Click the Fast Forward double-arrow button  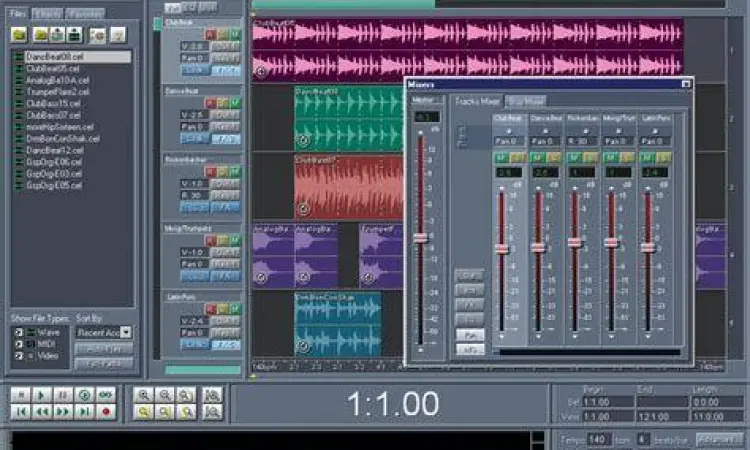click(x=63, y=411)
